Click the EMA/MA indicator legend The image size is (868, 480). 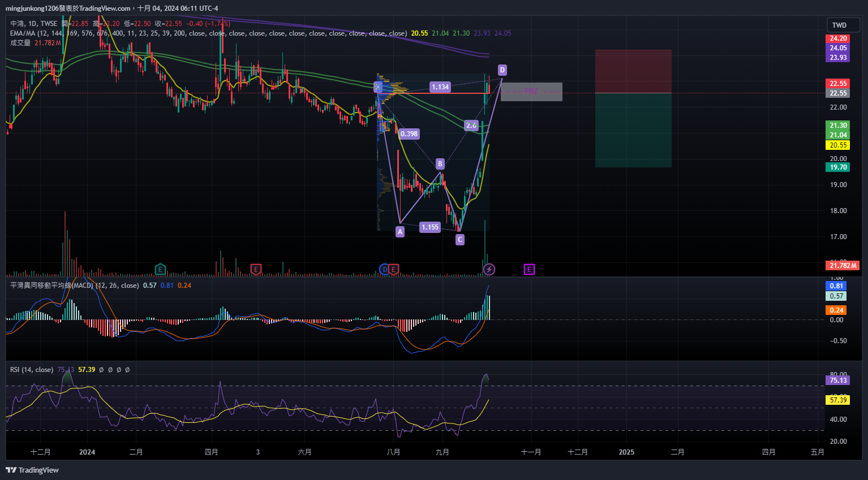coord(208,33)
